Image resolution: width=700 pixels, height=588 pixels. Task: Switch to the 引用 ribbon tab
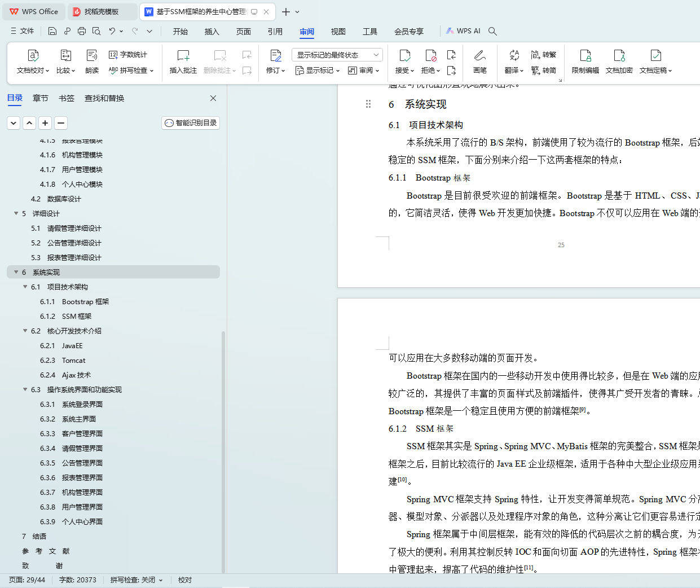click(275, 32)
